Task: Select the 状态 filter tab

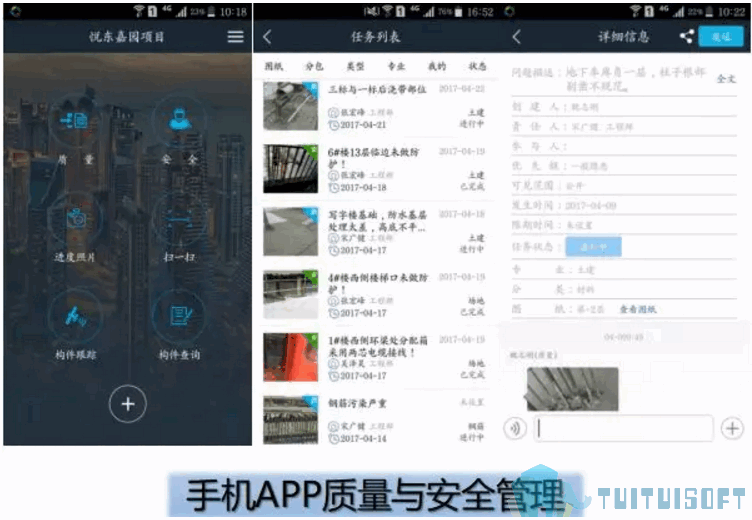Action: point(477,66)
